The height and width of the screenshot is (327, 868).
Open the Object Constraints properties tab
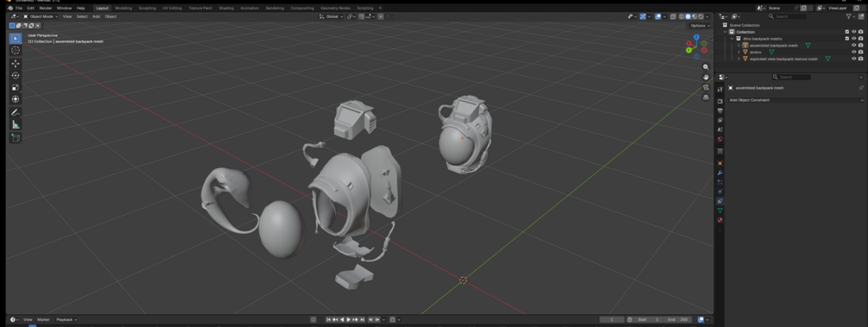(719, 201)
